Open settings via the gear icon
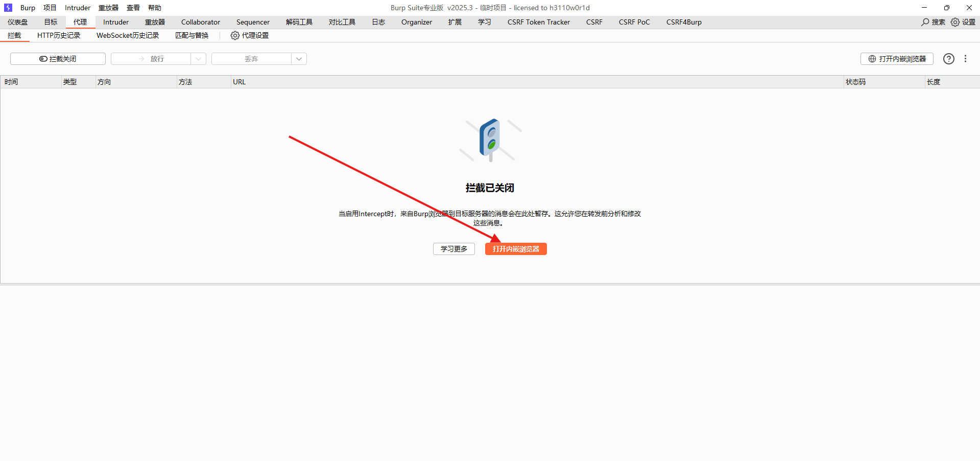The width and height of the screenshot is (980, 461). 955,22
